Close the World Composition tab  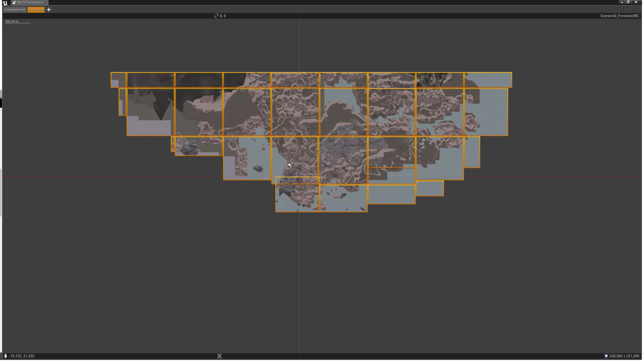tap(45, 2)
